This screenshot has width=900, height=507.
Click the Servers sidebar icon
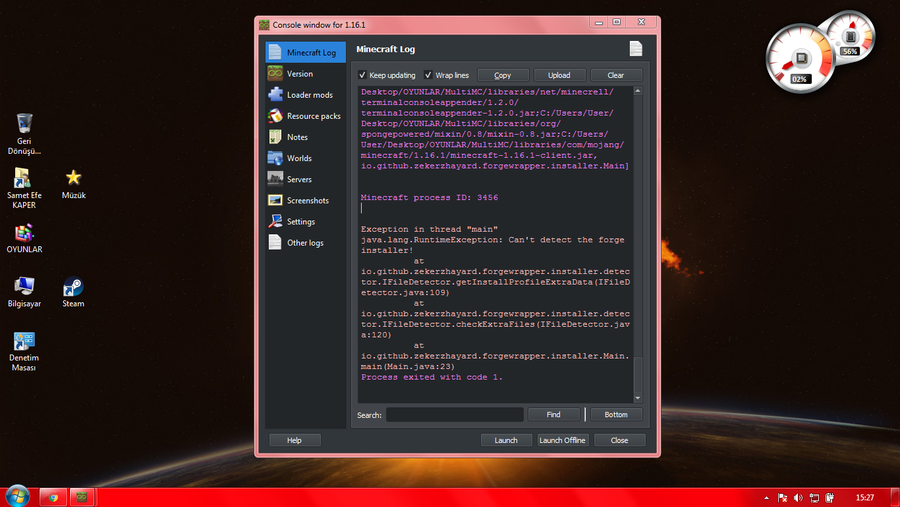275,179
